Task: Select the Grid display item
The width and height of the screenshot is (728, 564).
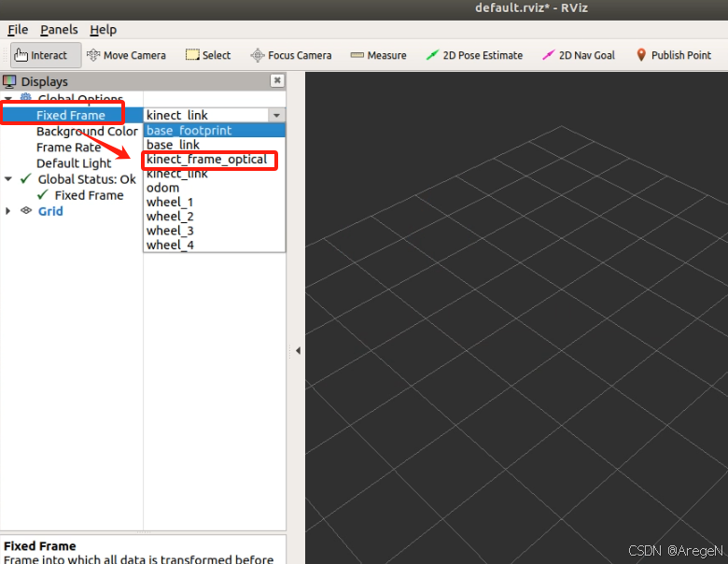Action: tap(50, 211)
